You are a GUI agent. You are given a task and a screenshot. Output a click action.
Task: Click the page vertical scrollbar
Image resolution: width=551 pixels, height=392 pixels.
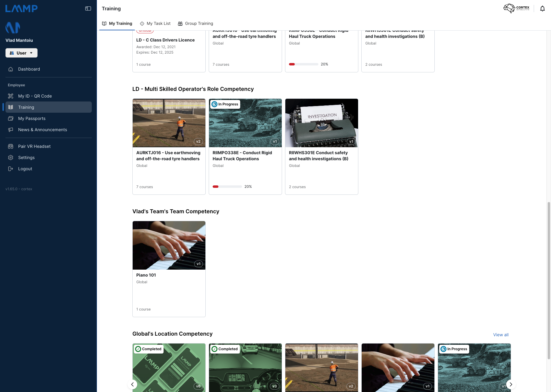point(549,281)
